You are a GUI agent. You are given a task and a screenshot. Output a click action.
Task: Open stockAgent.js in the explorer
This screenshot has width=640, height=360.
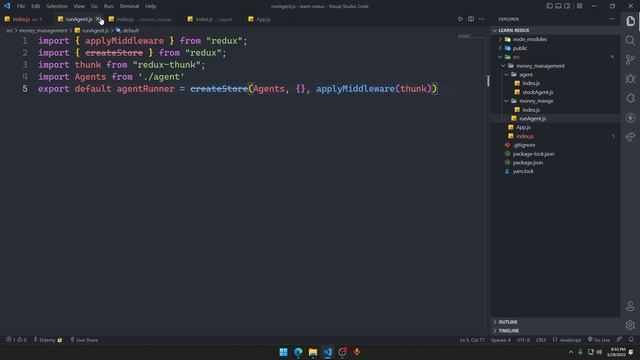(555, 92)
